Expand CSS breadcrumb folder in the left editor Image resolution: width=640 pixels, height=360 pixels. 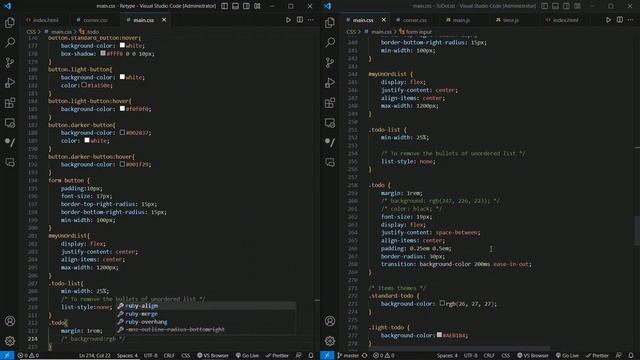pyautogui.click(x=31, y=32)
